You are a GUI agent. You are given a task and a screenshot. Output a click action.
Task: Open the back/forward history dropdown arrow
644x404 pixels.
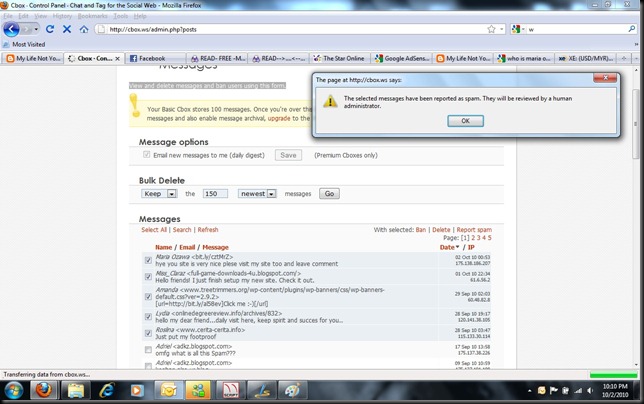click(x=37, y=29)
